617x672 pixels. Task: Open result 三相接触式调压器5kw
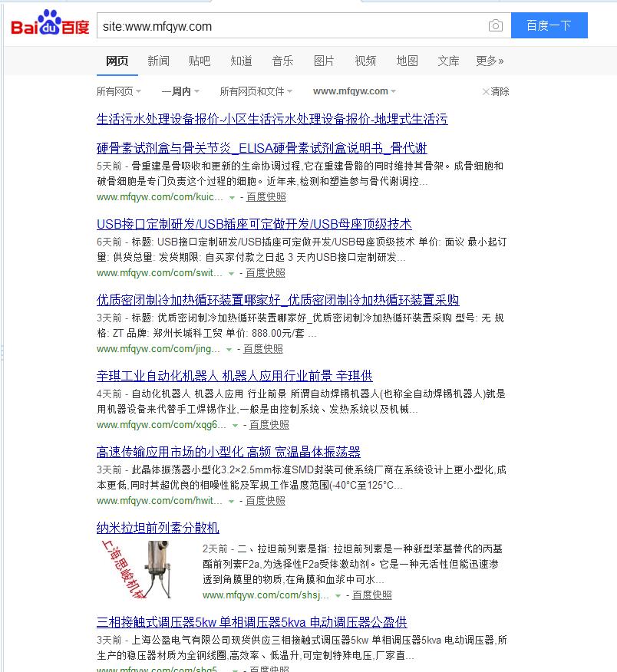point(252,621)
